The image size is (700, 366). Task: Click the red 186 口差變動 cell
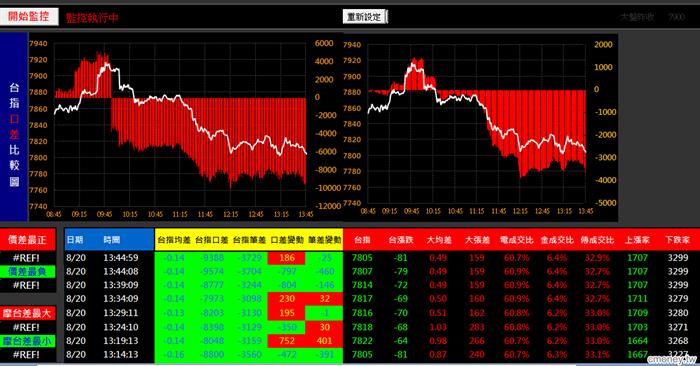coord(287,258)
